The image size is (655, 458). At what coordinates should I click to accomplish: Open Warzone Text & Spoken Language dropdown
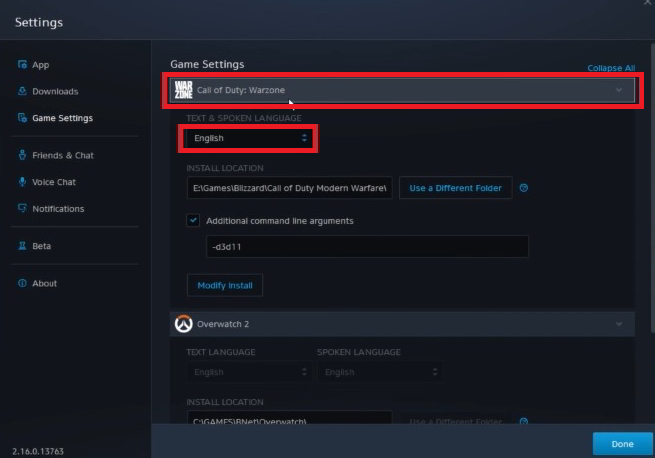click(248, 138)
